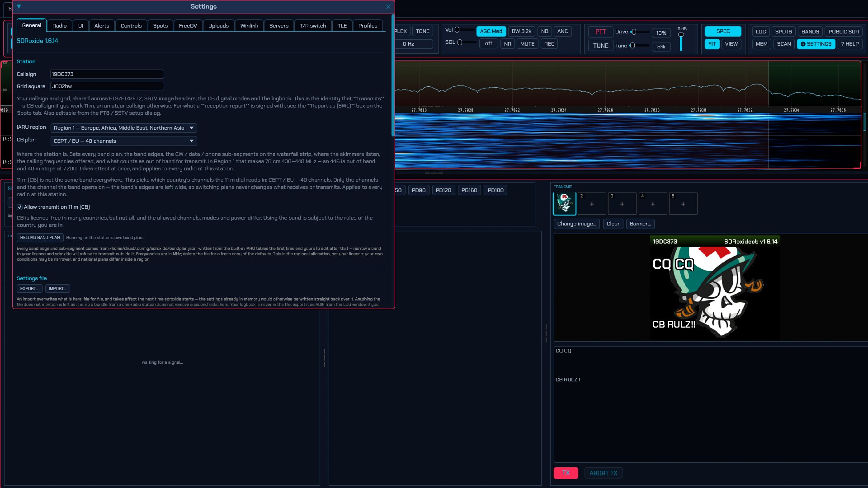Untick Allow transmit on 11 m (CB)

20,207
